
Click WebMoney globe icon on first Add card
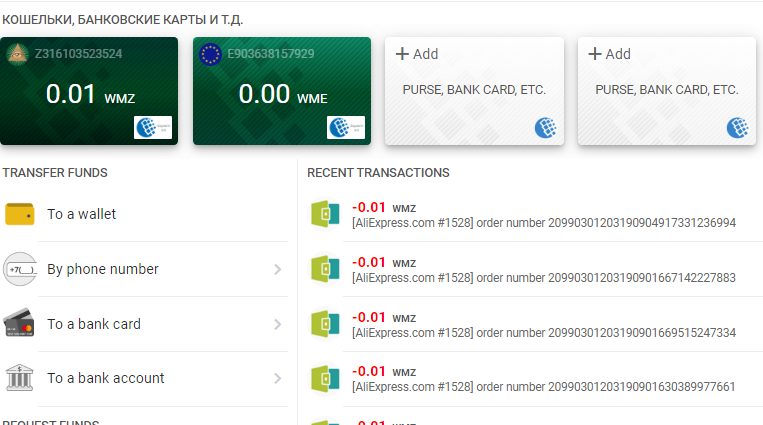coord(545,128)
